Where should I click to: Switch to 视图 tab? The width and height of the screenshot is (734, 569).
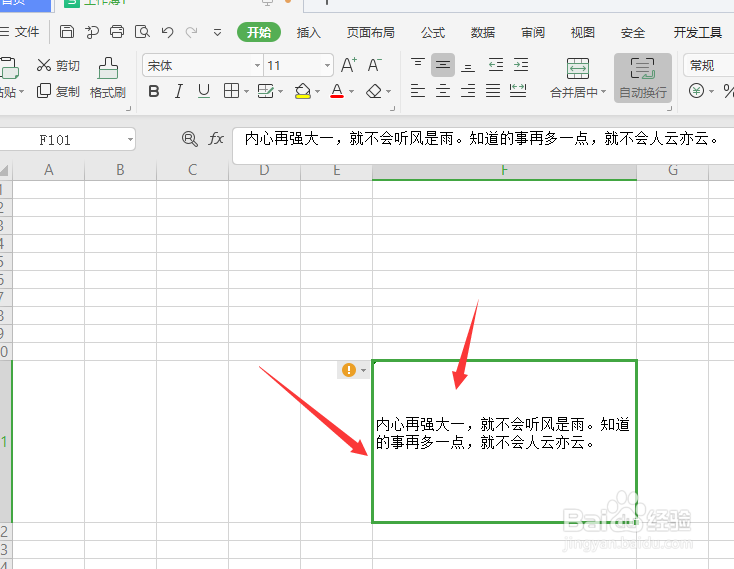582,32
